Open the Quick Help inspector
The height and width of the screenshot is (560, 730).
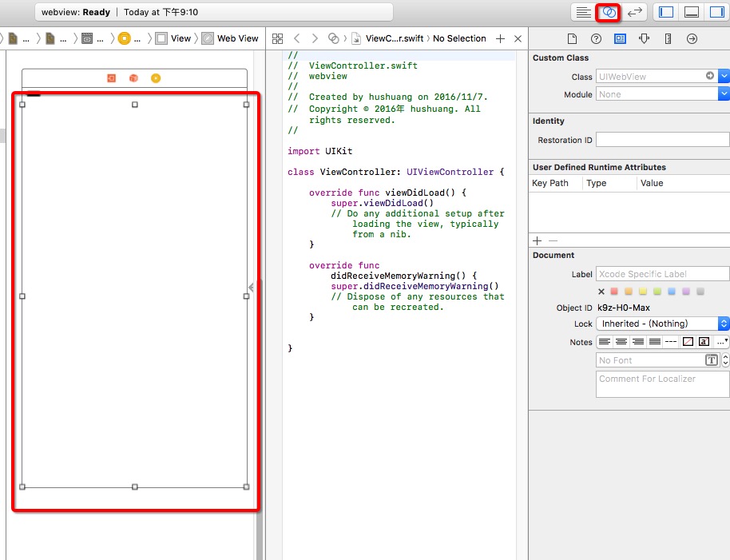click(x=596, y=38)
